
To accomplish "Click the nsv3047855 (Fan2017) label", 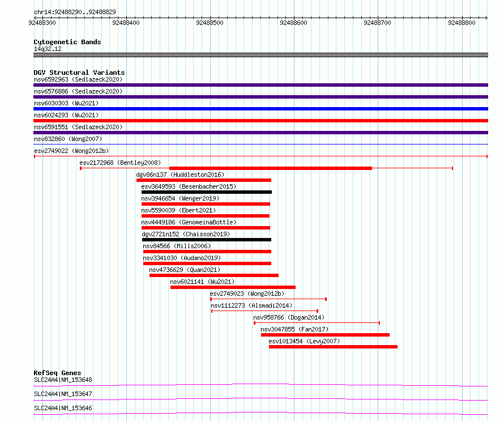I will 294,329.
